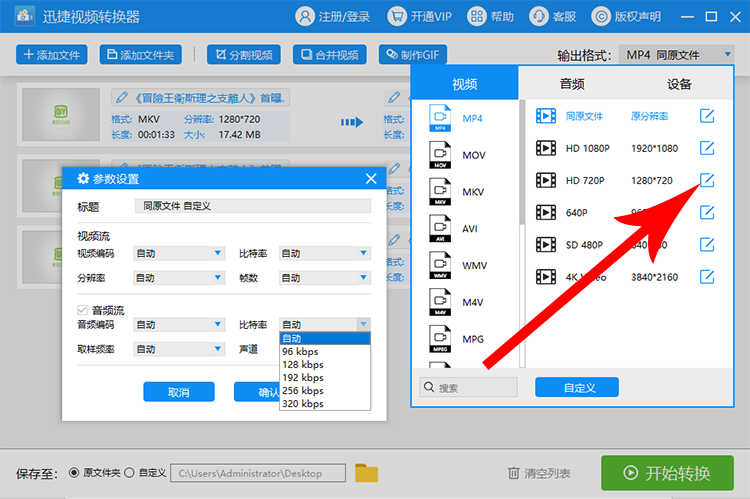Select 192 kbps in the bitrate list
The image size is (750, 499).
(x=325, y=377)
